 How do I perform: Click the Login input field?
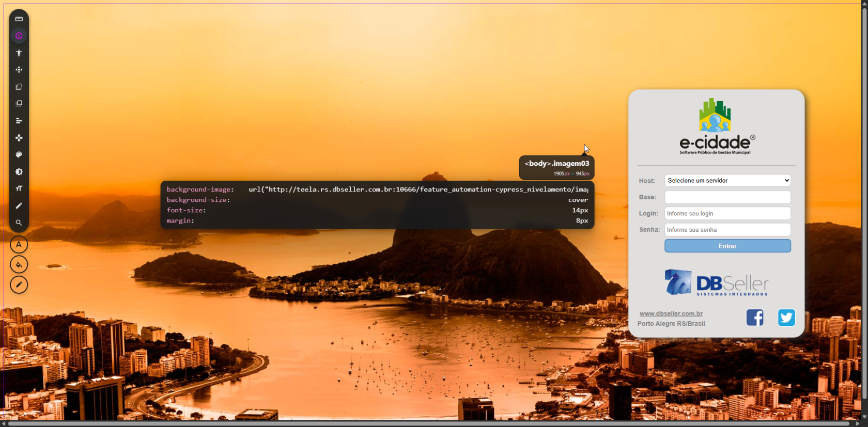pyautogui.click(x=727, y=214)
